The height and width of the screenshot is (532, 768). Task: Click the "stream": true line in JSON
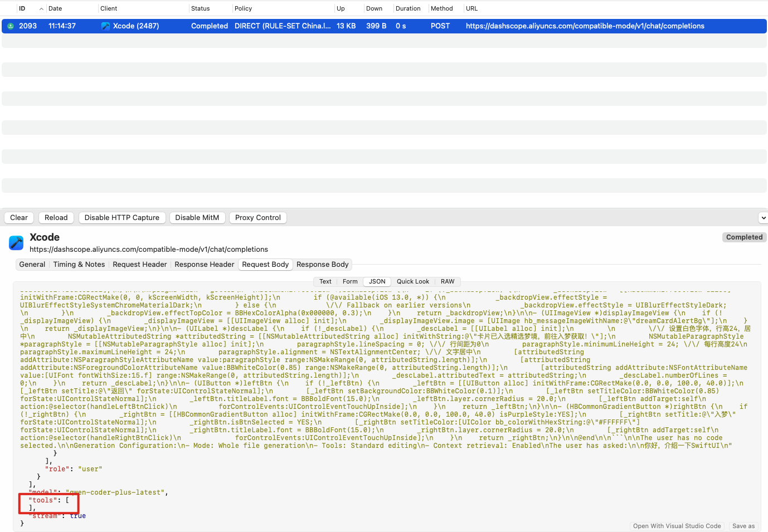coord(57,516)
